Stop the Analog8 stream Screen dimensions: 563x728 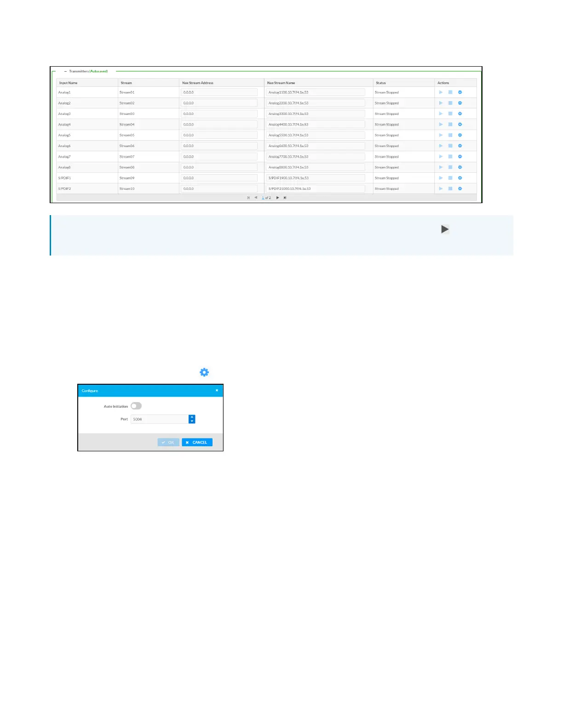pyautogui.click(x=450, y=167)
